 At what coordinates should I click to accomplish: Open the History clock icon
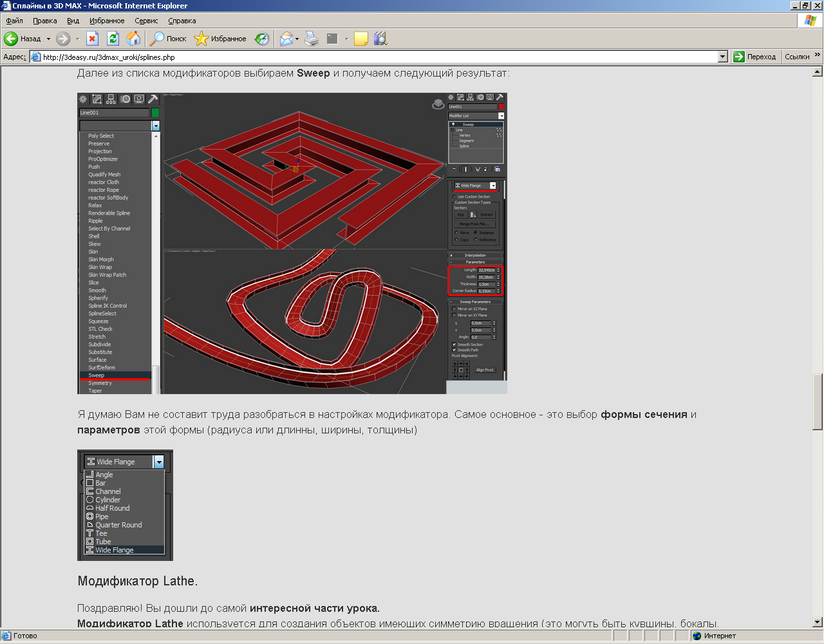point(262,39)
